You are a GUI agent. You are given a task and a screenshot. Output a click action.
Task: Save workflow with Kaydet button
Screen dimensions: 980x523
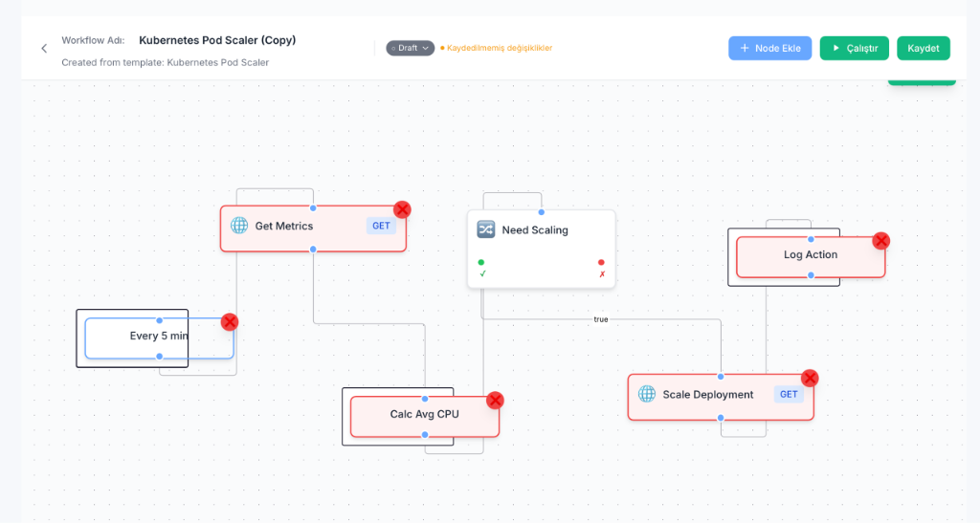(923, 48)
